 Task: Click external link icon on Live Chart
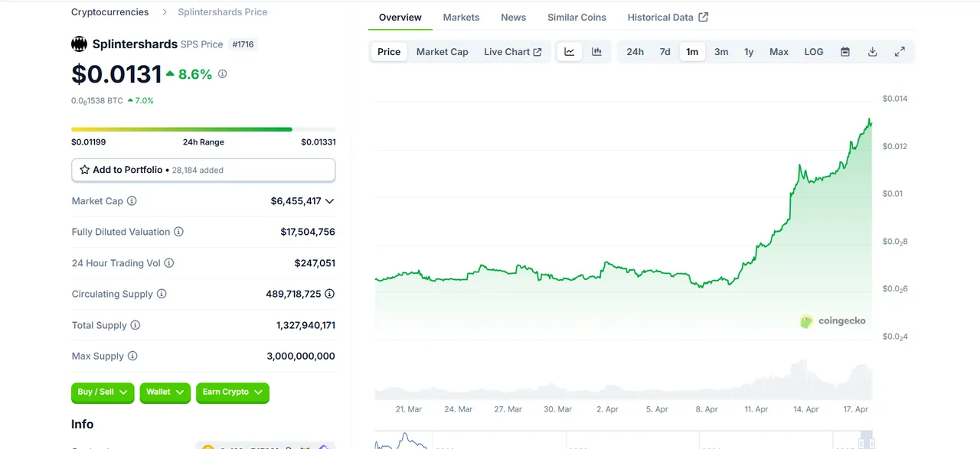click(537, 52)
